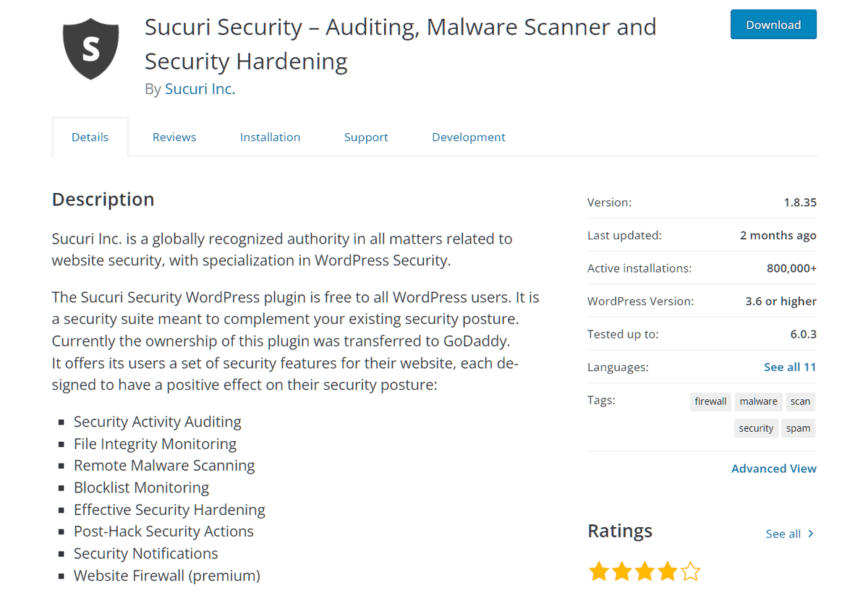
Task: Open the Development tab
Action: (468, 137)
